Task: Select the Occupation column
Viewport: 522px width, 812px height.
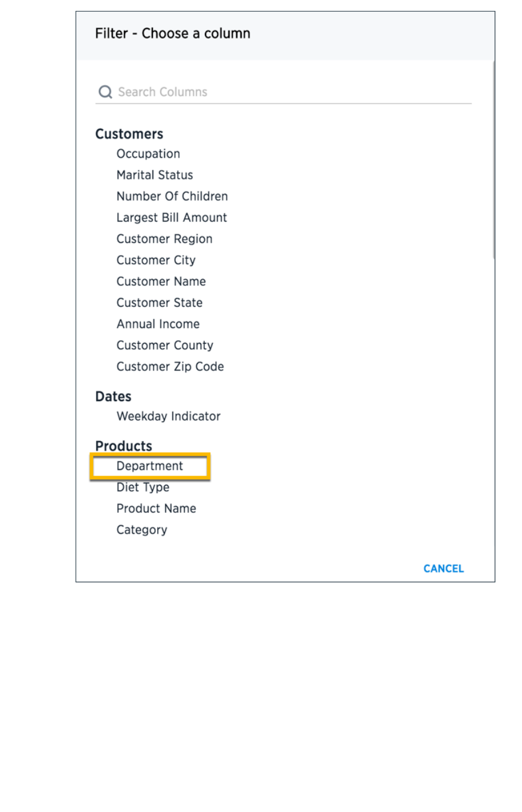Action: tap(148, 154)
